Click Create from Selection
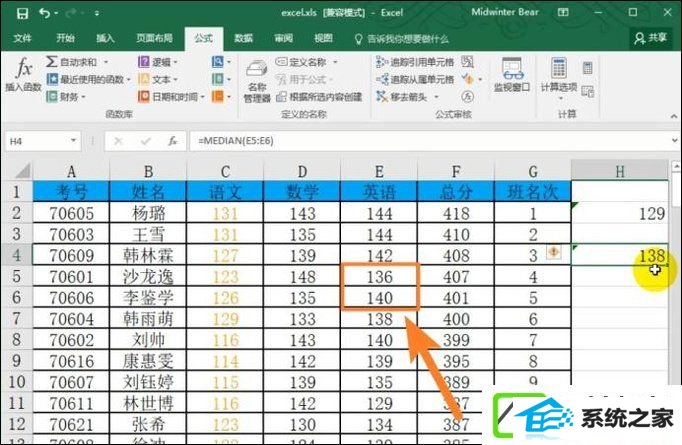Image resolution: width=682 pixels, height=445 pixels. pyautogui.click(x=320, y=97)
